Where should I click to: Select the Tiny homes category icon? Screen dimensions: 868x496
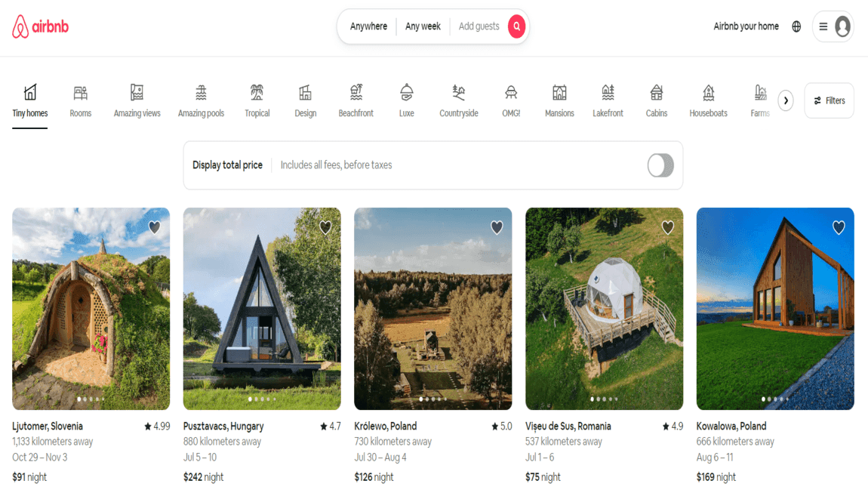pos(29,94)
